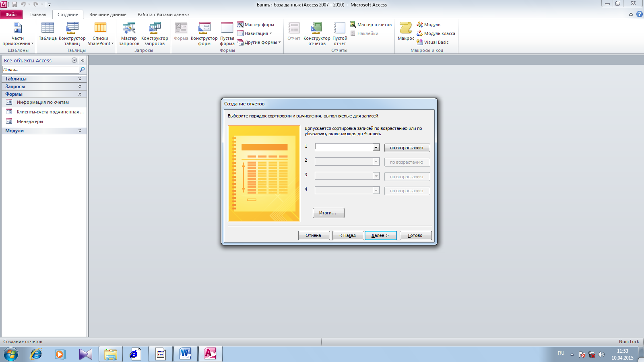The height and width of the screenshot is (362, 644).
Task: Open Application Parts (Части приложения) gallery
Action: pyautogui.click(x=18, y=34)
